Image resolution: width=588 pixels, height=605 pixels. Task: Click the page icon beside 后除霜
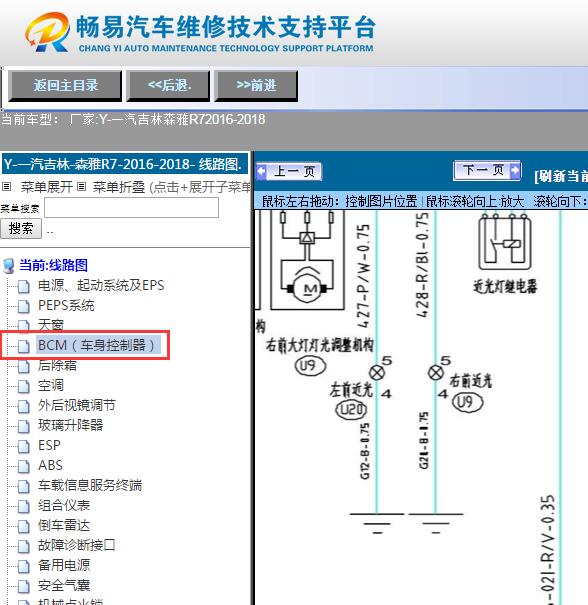tap(24, 366)
